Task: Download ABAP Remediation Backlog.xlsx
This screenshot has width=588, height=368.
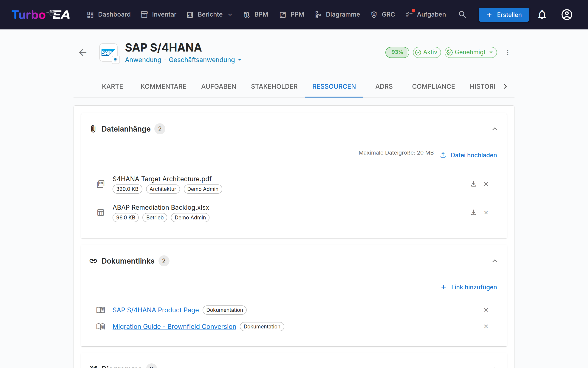Action: pyautogui.click(x=474, y=213)
